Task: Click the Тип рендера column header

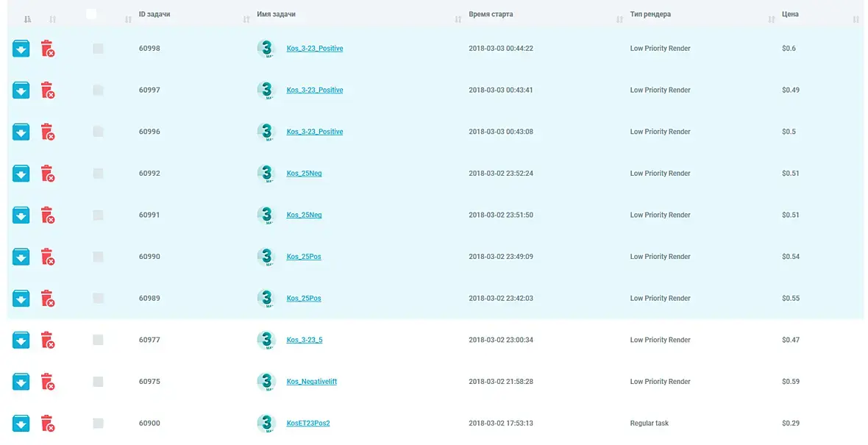Action: [x=650, y=14]
